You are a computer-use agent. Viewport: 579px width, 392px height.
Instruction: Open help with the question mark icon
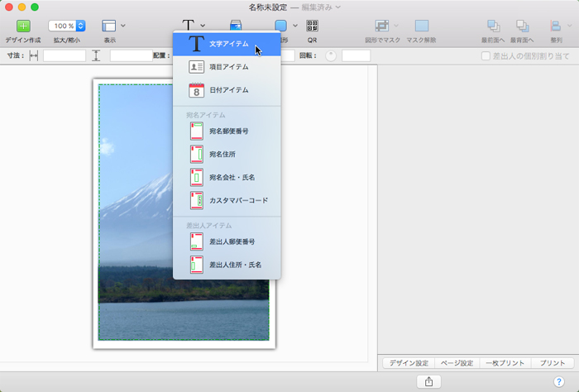[x=559, y=381]
